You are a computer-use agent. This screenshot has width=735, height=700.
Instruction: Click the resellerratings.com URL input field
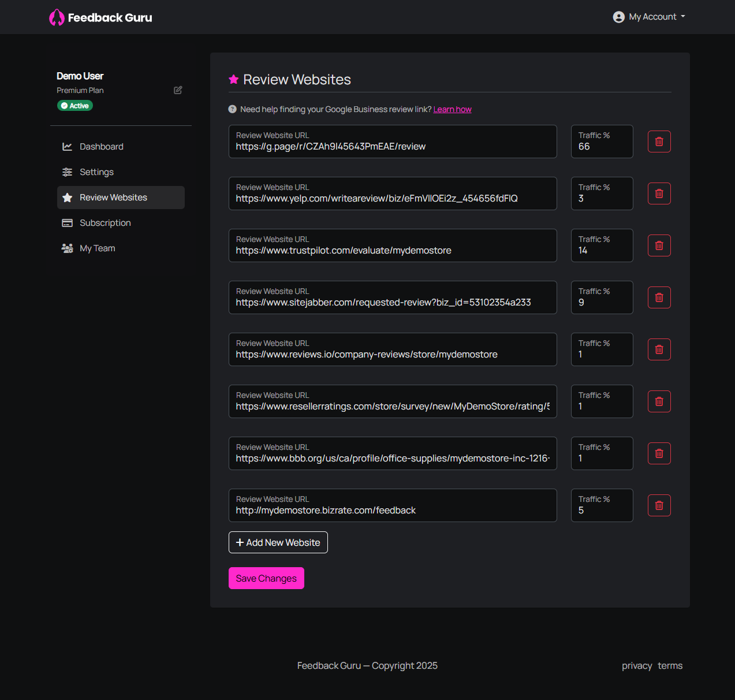coord(393,401)
